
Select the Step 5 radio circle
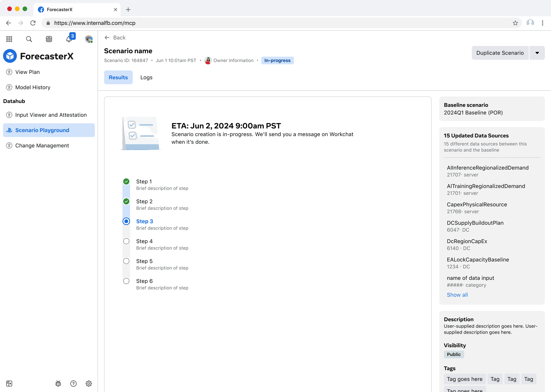click(x=126, y=261)
